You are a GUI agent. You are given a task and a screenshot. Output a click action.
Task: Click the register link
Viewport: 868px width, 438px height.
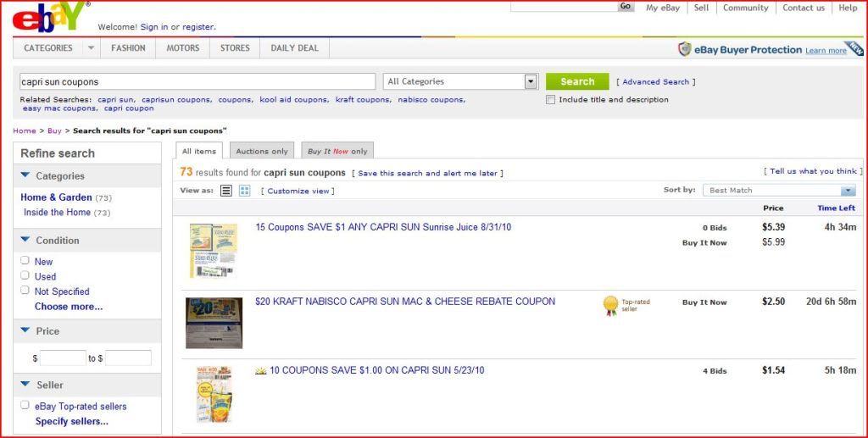pos(198,26)
